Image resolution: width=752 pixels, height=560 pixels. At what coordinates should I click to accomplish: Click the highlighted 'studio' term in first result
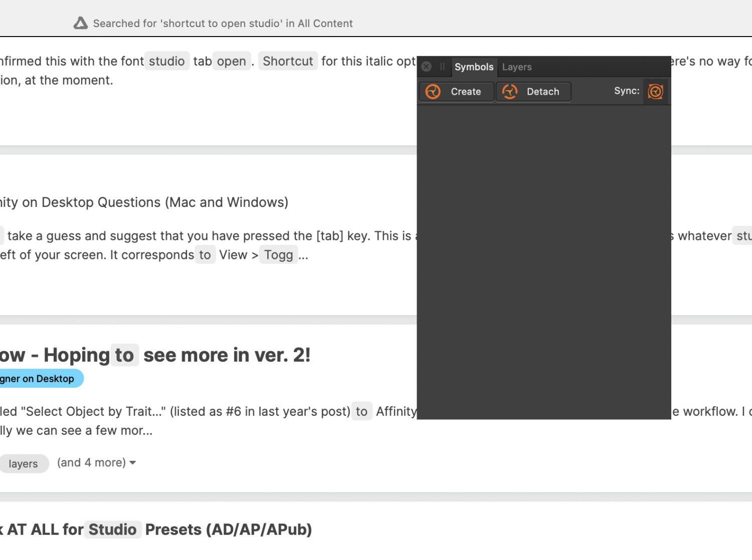(x=167, y=61)
